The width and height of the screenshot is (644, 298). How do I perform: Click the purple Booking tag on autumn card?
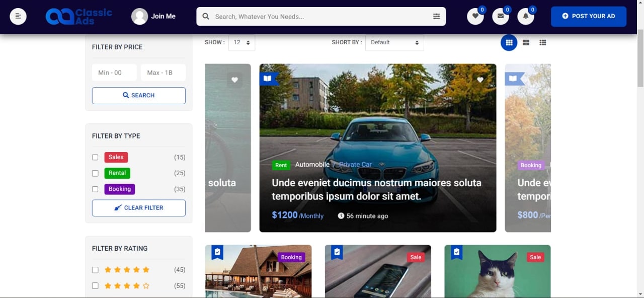[531, 165]
